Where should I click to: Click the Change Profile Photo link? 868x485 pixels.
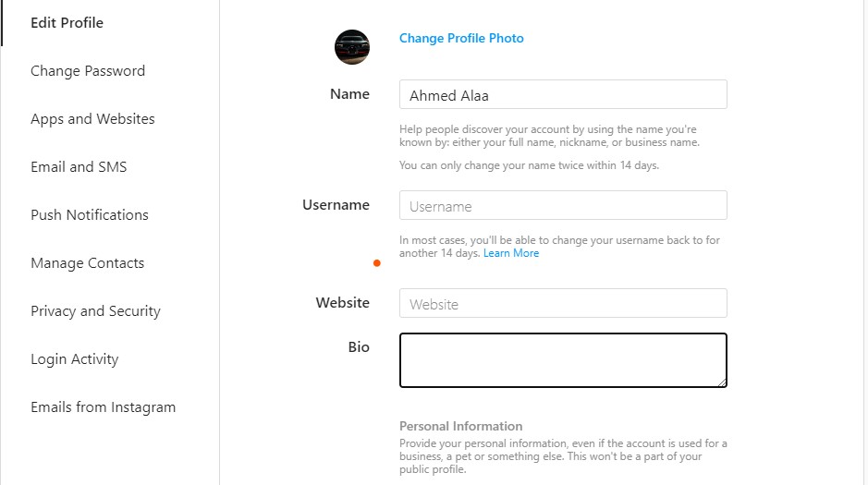(461, 39)
